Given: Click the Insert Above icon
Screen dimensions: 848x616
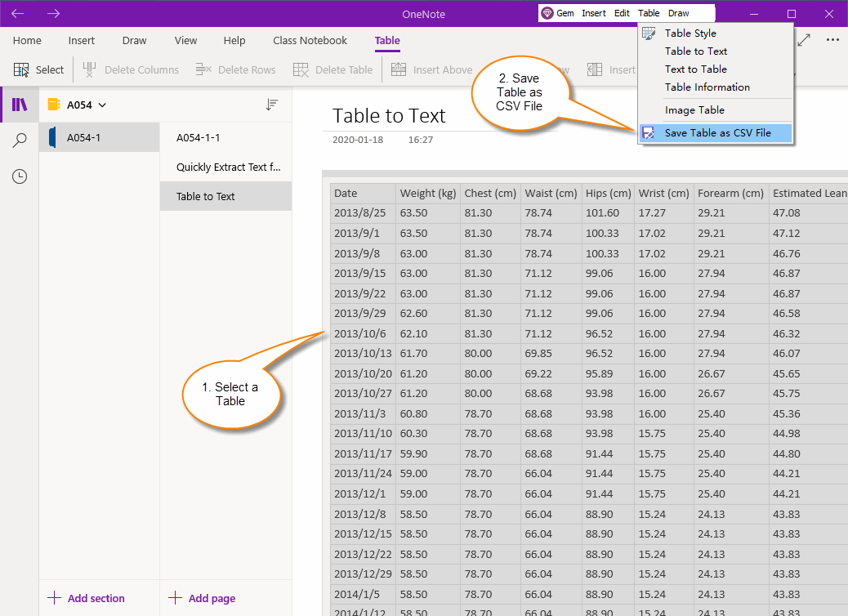Looking at the screenshot, I should point(399,69).
